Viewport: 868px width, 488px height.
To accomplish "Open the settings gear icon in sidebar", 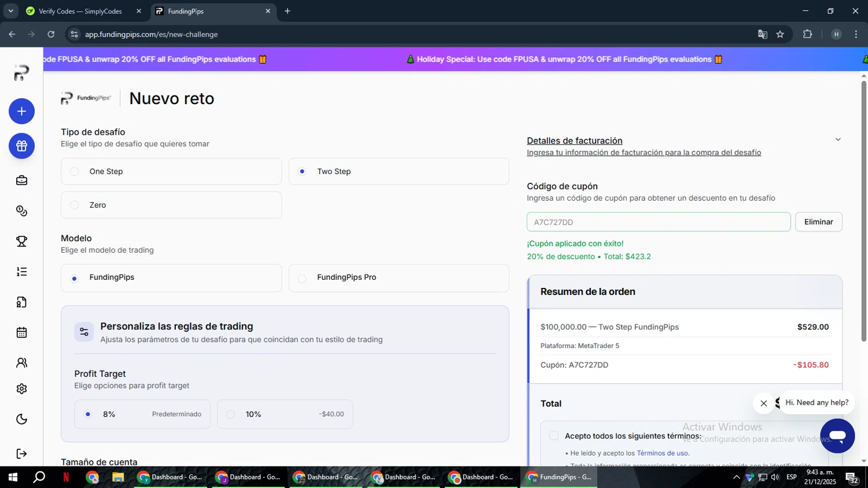I will point(21,389).
